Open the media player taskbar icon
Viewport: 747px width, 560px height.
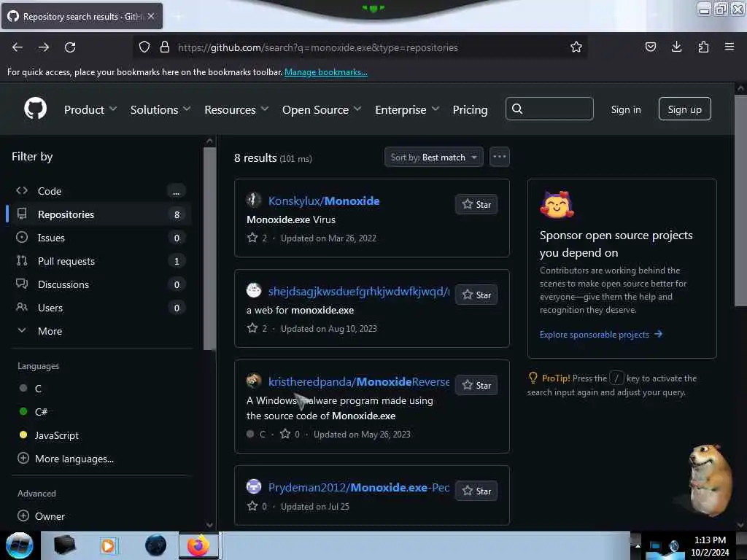click(x=108, y=545)
